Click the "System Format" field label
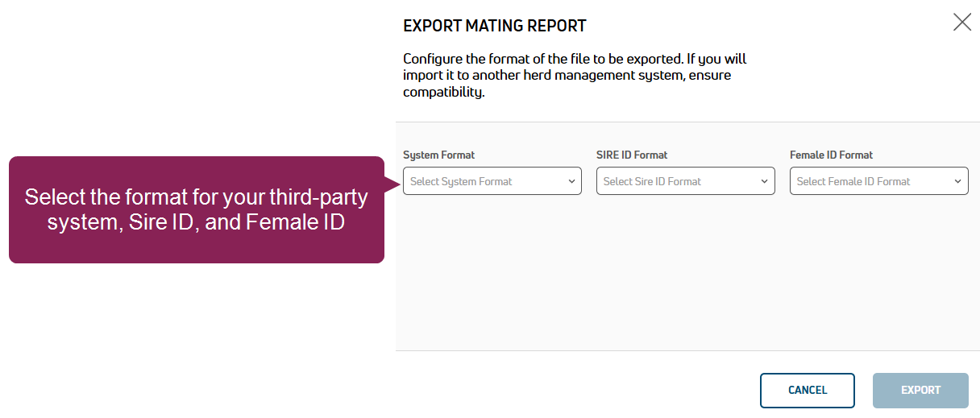 click(438, 155)
